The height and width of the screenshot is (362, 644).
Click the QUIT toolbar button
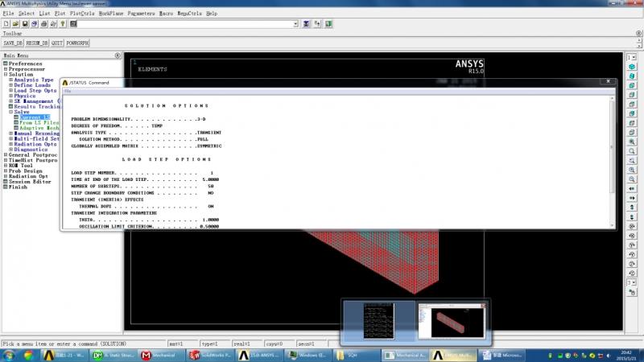56,43
